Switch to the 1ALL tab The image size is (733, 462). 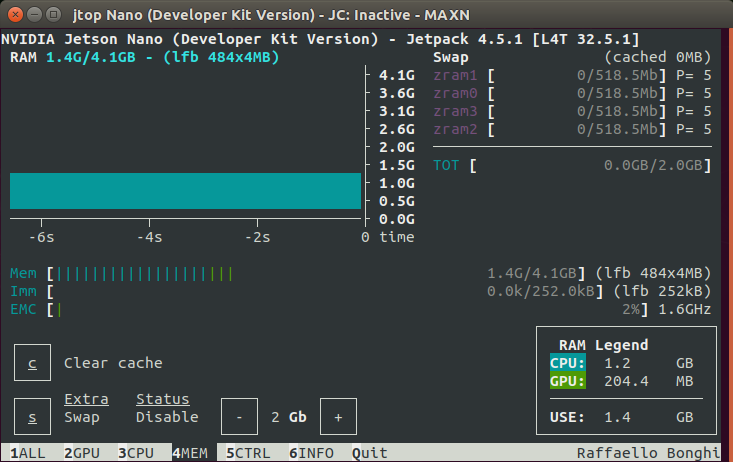click(28, 453)
